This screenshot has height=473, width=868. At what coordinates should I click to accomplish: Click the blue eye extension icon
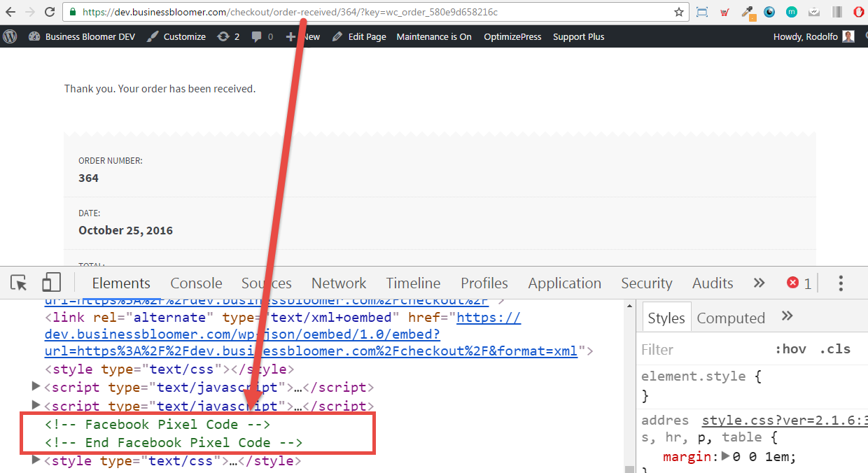point(769,12)
